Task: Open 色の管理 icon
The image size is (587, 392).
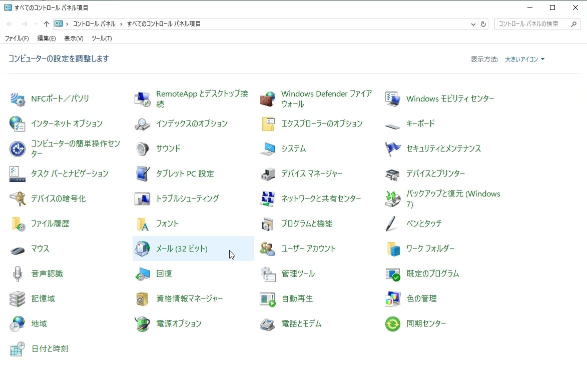Action: pos(392,299)
